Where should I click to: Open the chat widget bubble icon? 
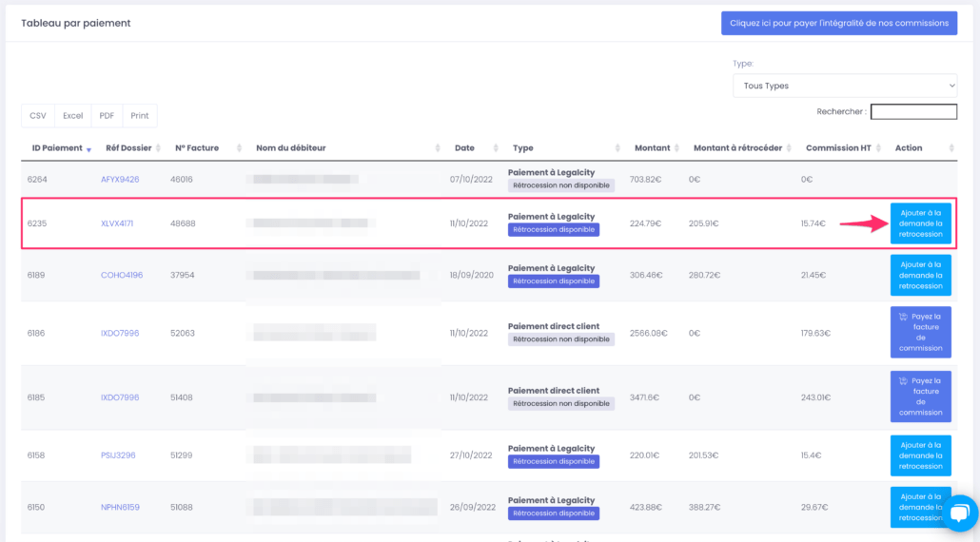[959, 513]
